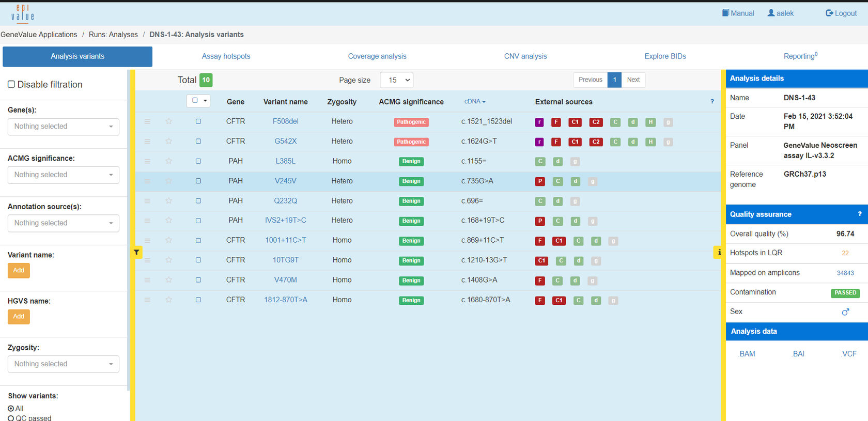Open the Gene(s) filter dropdown
The image size is (868, 421).
(63, 127)
